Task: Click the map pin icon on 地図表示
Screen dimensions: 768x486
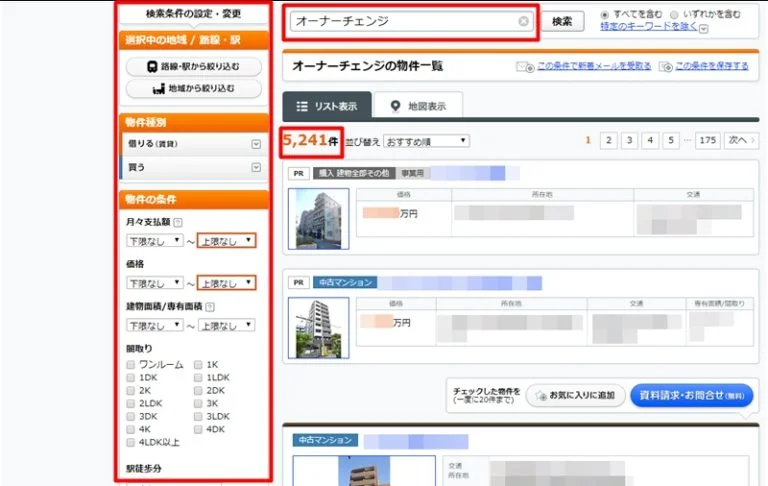Action: 395,106
